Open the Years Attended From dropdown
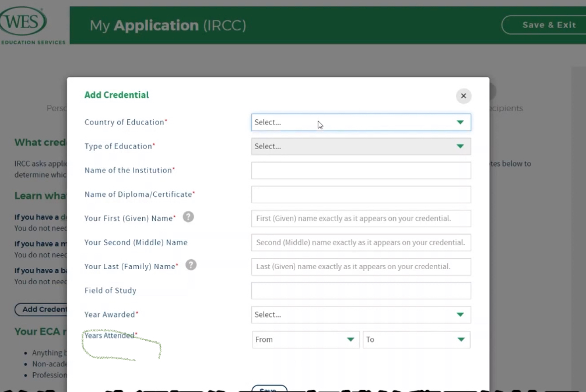586x392 pixels. tap(306, 340)
